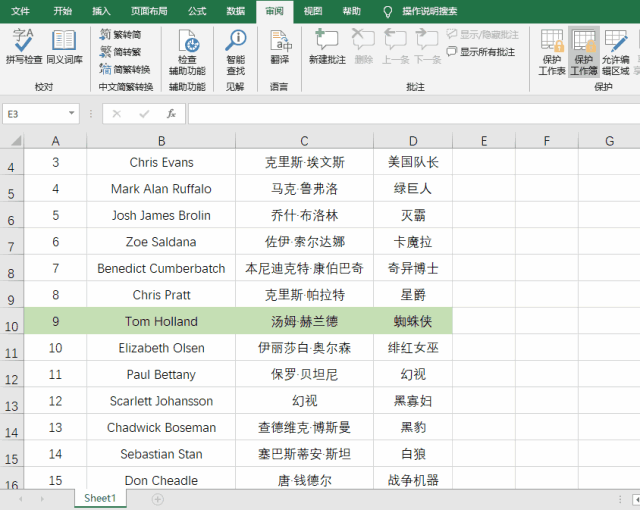This screenshot has width=640, height=510.
Task: Click cell containing Elizabeth Olsen
Action: [161, 348]
